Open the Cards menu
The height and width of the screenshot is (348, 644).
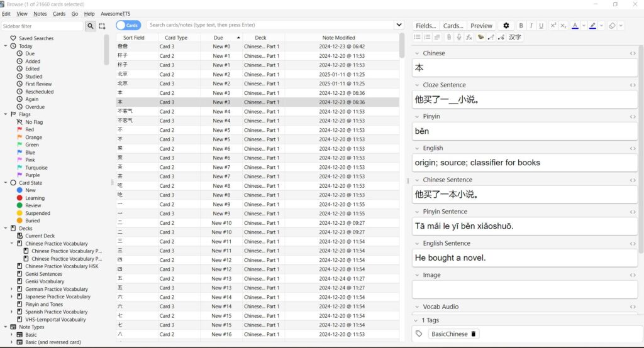pos(58,14)
